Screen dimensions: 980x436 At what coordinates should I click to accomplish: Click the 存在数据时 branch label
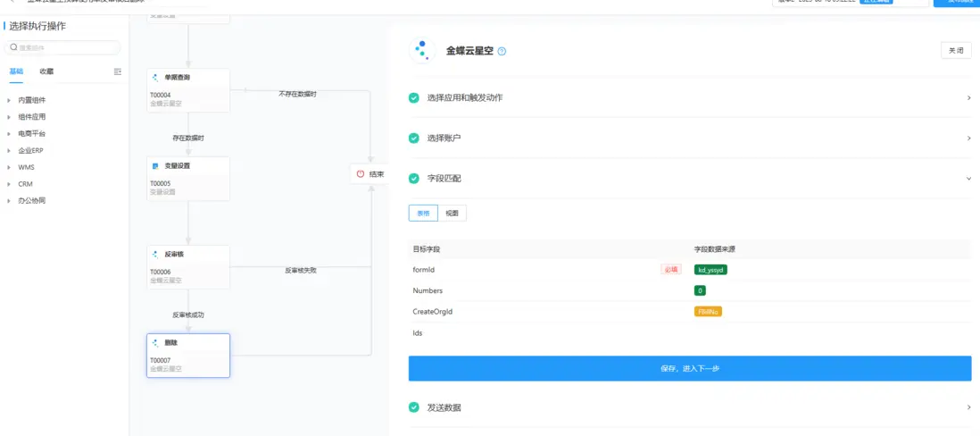pos(188,138)
